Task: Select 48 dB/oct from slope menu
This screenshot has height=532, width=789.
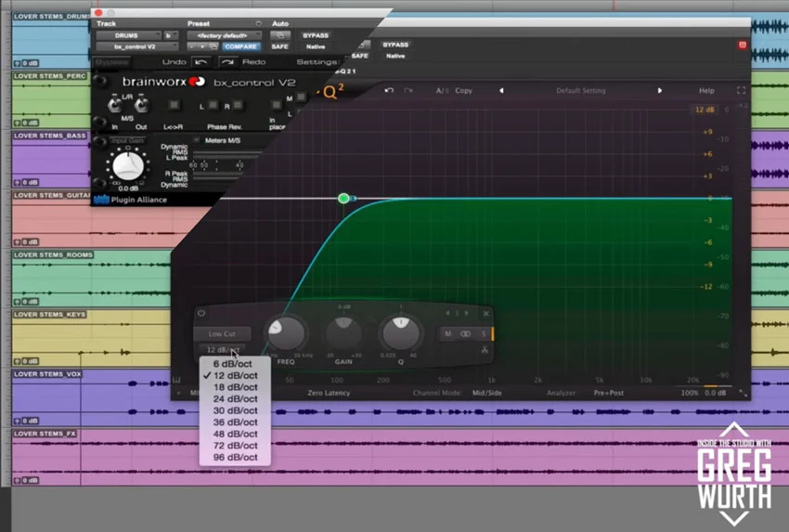Action: click(x=235, y=434)
